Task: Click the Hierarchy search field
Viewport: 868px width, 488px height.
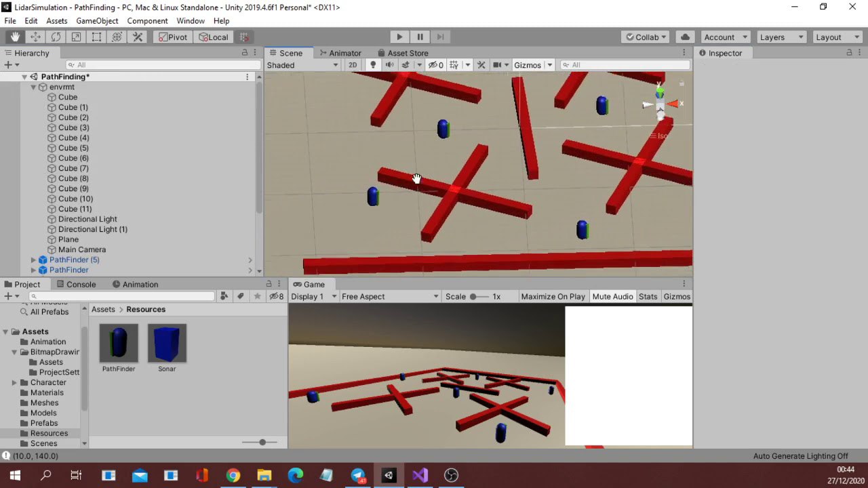Action: click(163, 65)
